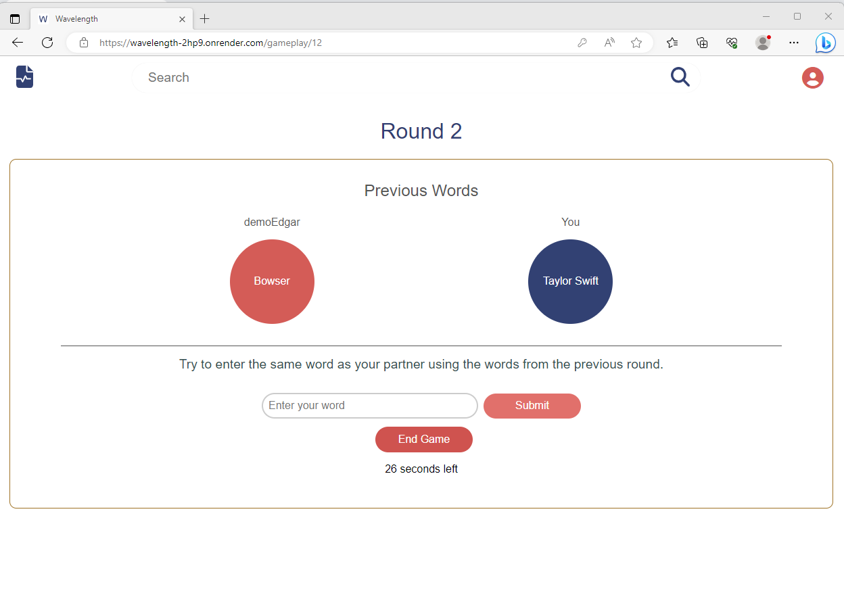Click the Favorites star in the address bar
Screen dimensions: 844x616
pos(636,43)
